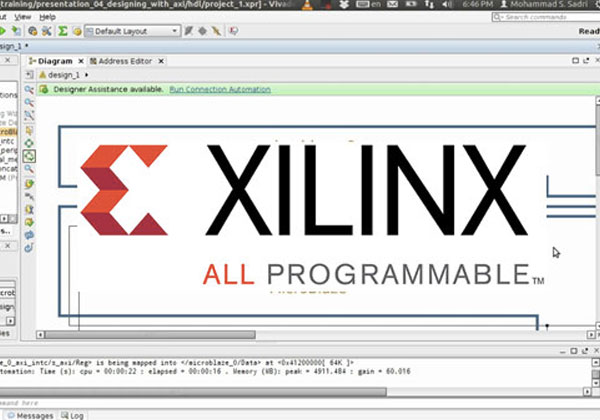This screenshot has width=600, height=420.
Task: Click the gear settings icon in top toolbar
Action: tap(33, 31)
